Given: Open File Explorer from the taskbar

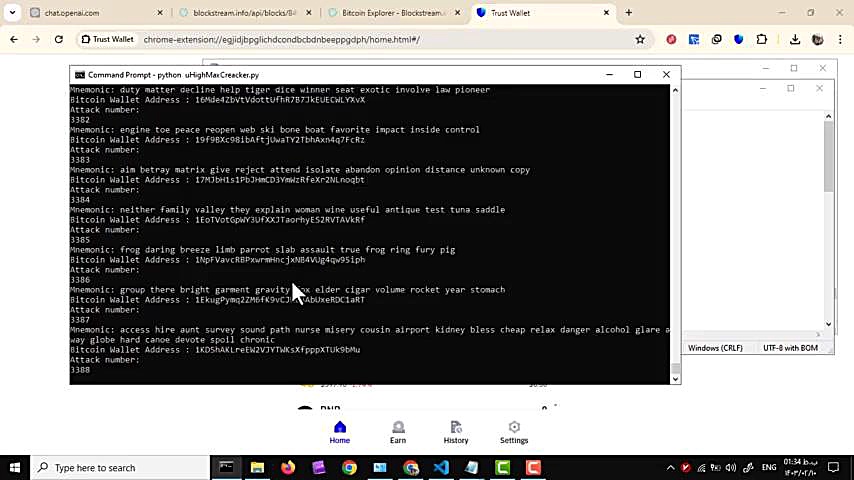Looking at the screenshot, I should tap(257, 467).
